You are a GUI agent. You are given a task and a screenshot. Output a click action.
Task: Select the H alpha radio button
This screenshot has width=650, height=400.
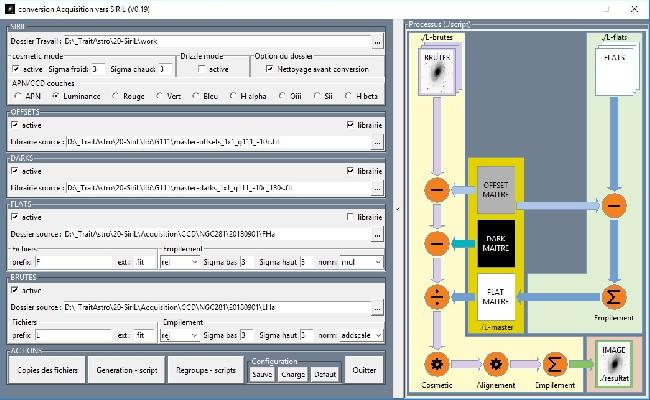(233, 96)
